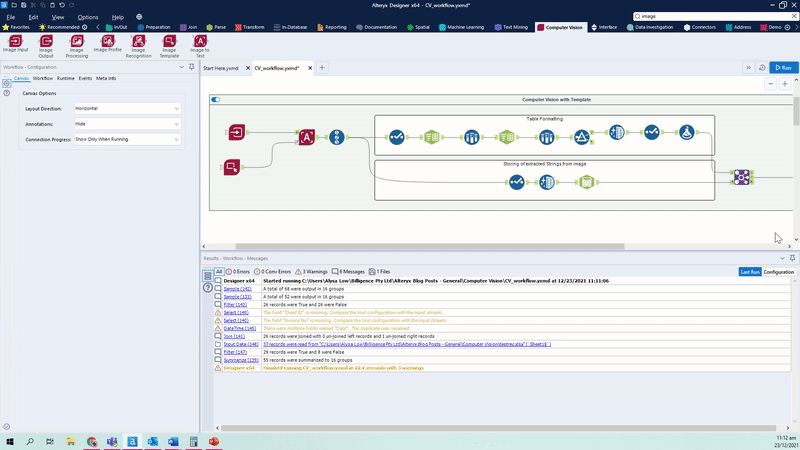Open the Layout Direction dropdown

(x=128, y=109)
